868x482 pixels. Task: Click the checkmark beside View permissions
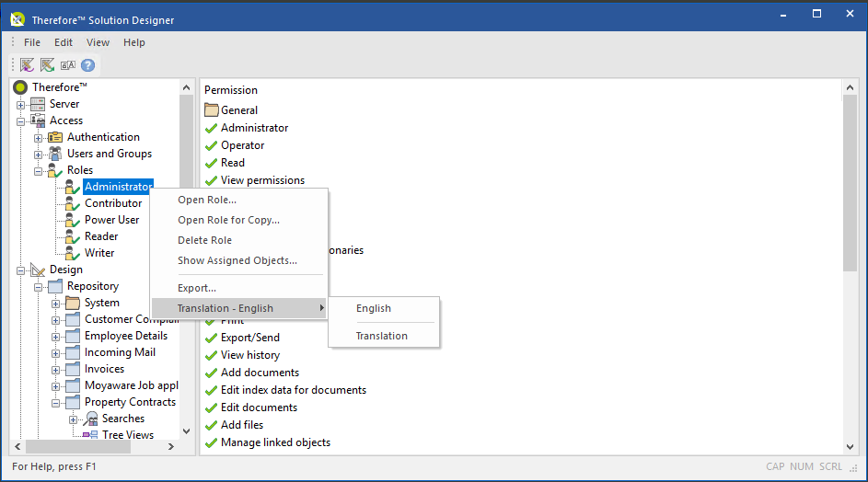coord(211,181)
